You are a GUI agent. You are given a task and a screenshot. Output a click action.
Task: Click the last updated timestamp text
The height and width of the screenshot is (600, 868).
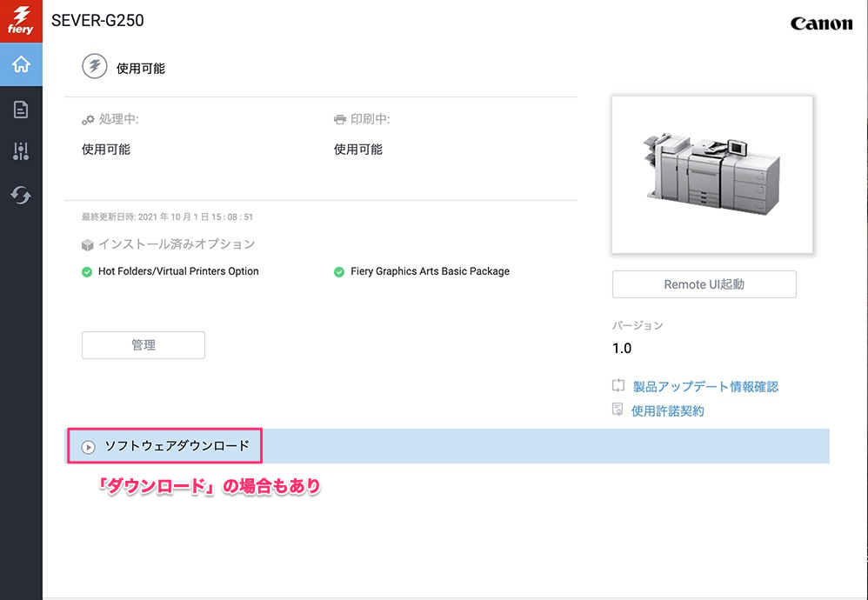[x=167, y=217]
